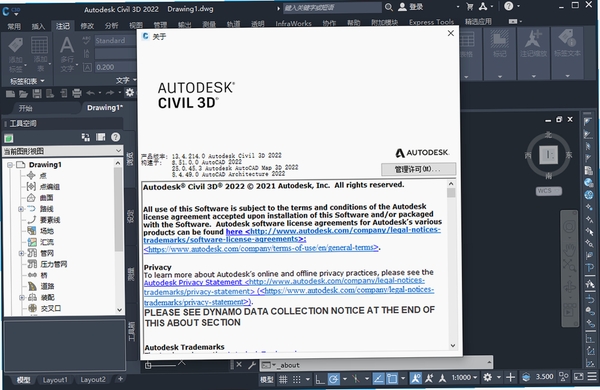This screenshot has height=390, width=600.
Task: Click the Save icon in the quick access toolbar
Action: 37,93
